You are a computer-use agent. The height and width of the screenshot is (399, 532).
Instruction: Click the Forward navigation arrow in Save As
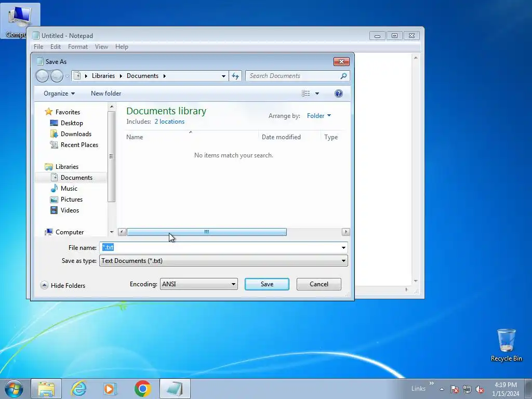point(57,76)
